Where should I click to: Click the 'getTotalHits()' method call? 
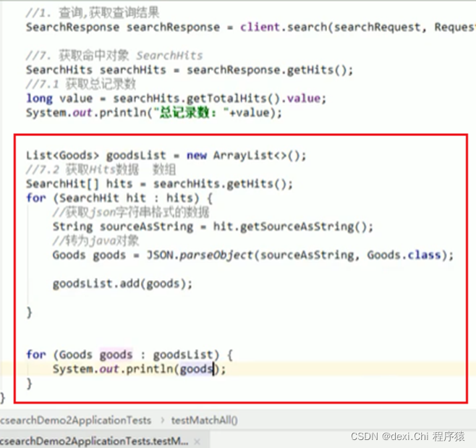pyautogui.click(x=233, y=98)
